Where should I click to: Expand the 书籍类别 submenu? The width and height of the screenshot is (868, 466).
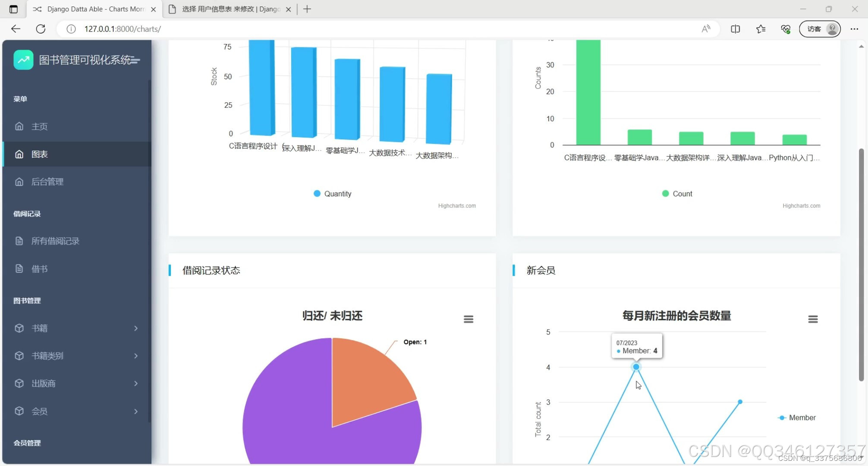pyautogui.click(x=135, y=356)
